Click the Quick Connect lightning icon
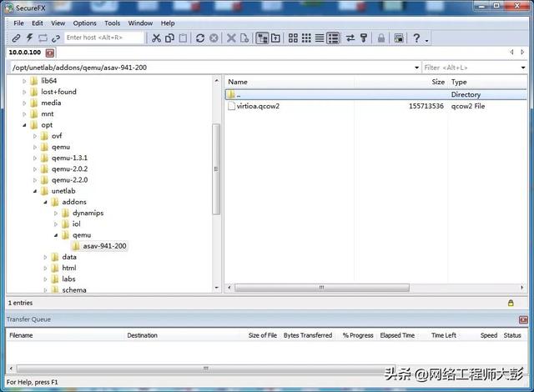The width and height of the screenshot is (534, 392). [30, 38]
